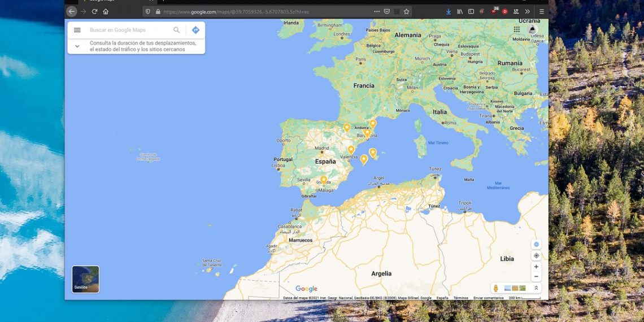The width and height of the screenshot is (644, 322).
Task: Click the Alemania country label
Action: 408,36
